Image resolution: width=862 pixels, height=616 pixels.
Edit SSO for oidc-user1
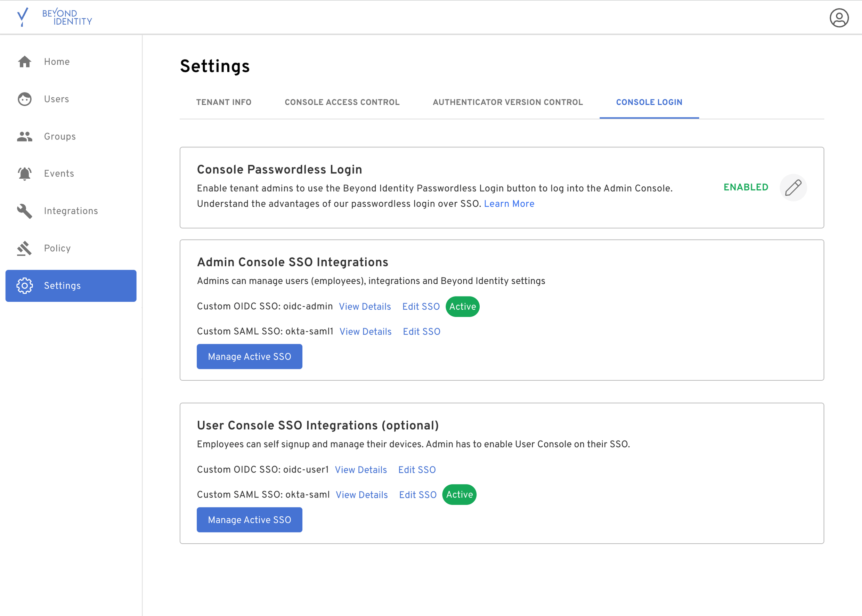click(417, 470)
